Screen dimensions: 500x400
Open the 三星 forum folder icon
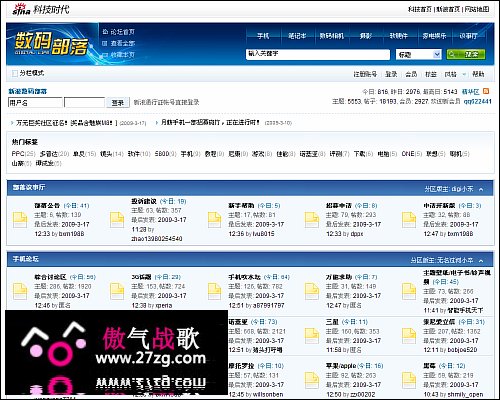tap(312, 336)
